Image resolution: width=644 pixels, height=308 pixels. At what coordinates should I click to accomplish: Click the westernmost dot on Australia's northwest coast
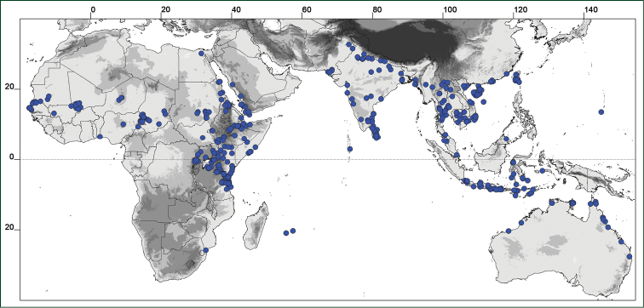point(509,231)
